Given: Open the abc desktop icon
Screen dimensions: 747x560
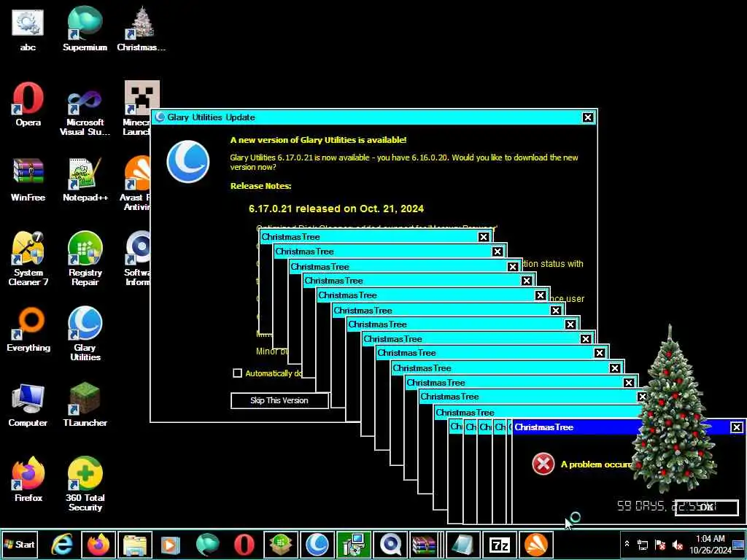Looking at the screenshot, I should tap(28, 28).
